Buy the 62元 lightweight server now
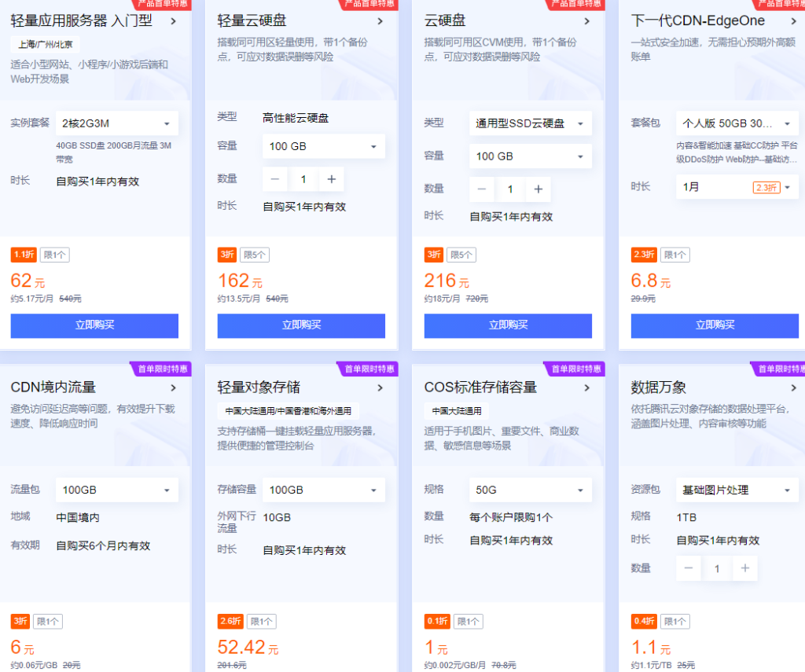The image size is (805, 672). point(94,325)
